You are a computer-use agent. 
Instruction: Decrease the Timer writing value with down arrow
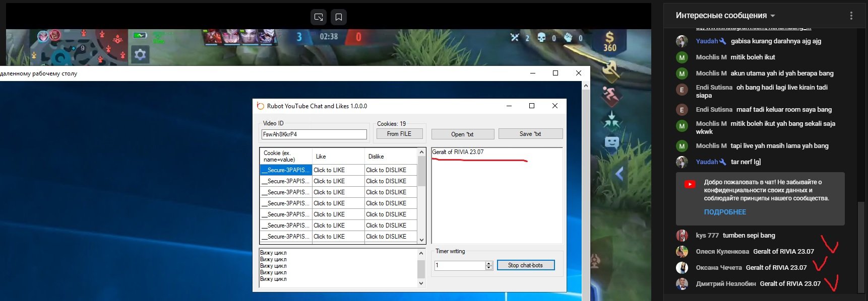pyautogui.click(x=488, y=268)
